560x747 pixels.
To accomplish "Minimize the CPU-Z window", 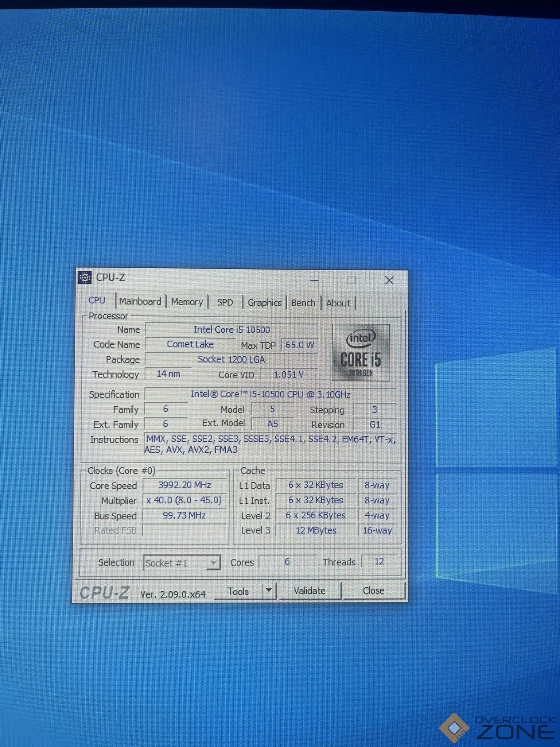I will [x=315, y=280].
